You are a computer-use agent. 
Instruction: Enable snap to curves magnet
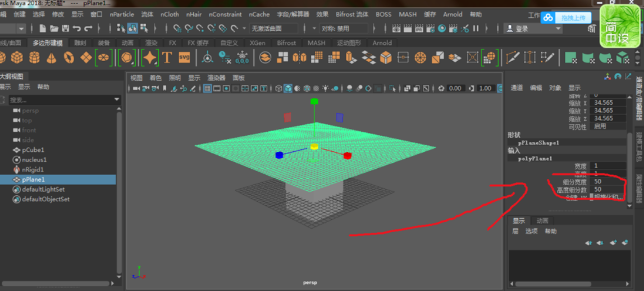[x=189, y=29]
